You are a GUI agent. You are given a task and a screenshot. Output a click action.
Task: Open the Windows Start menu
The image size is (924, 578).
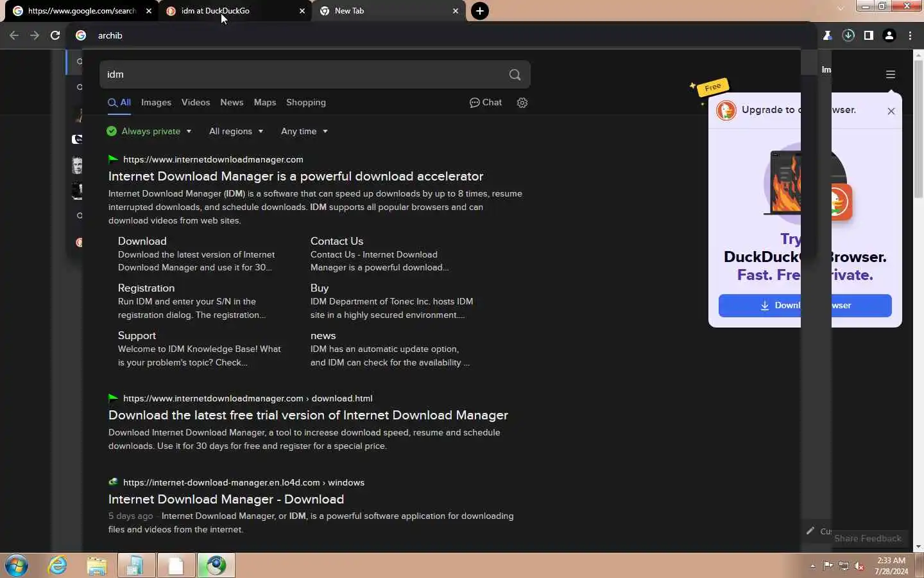click(x=17, y=566)
